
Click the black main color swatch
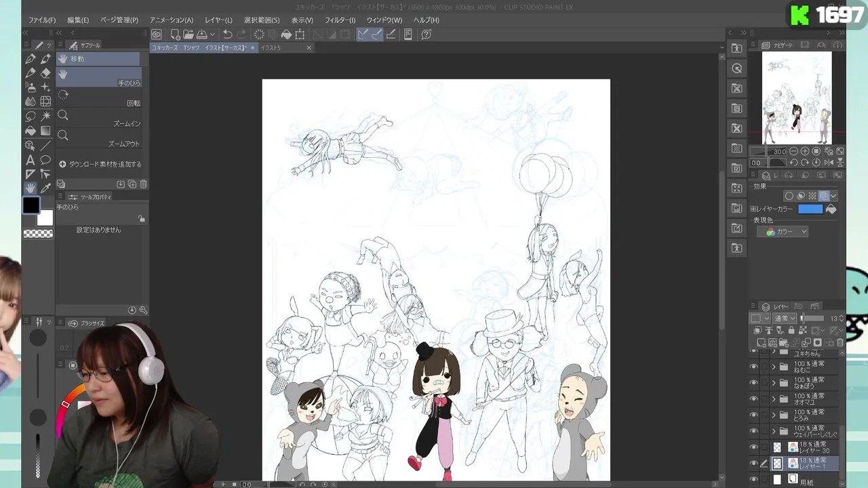31,205
